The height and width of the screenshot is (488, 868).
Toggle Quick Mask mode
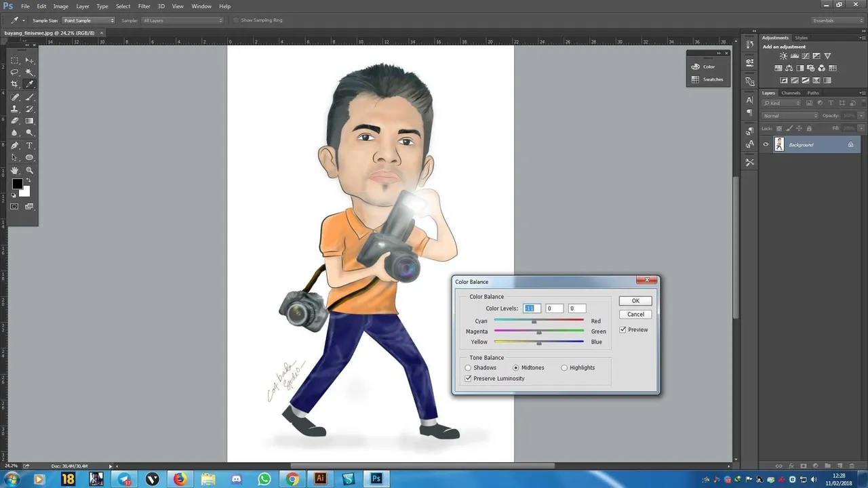[14, 206]
